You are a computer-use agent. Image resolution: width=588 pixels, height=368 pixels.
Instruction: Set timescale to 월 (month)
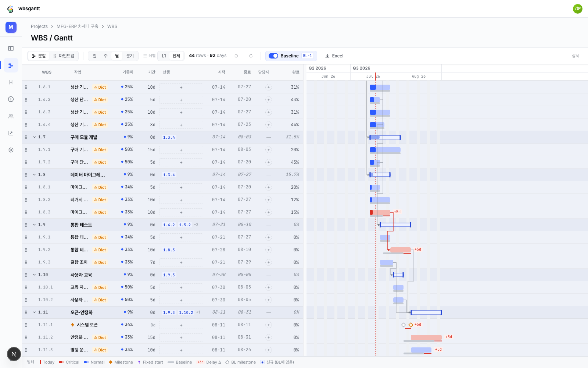coord(117,56)
